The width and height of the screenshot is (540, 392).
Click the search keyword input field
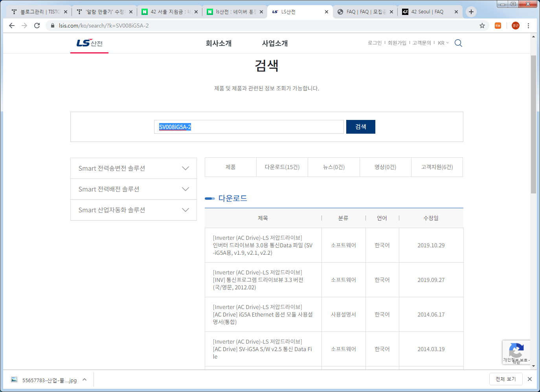(x=249, y=127)
